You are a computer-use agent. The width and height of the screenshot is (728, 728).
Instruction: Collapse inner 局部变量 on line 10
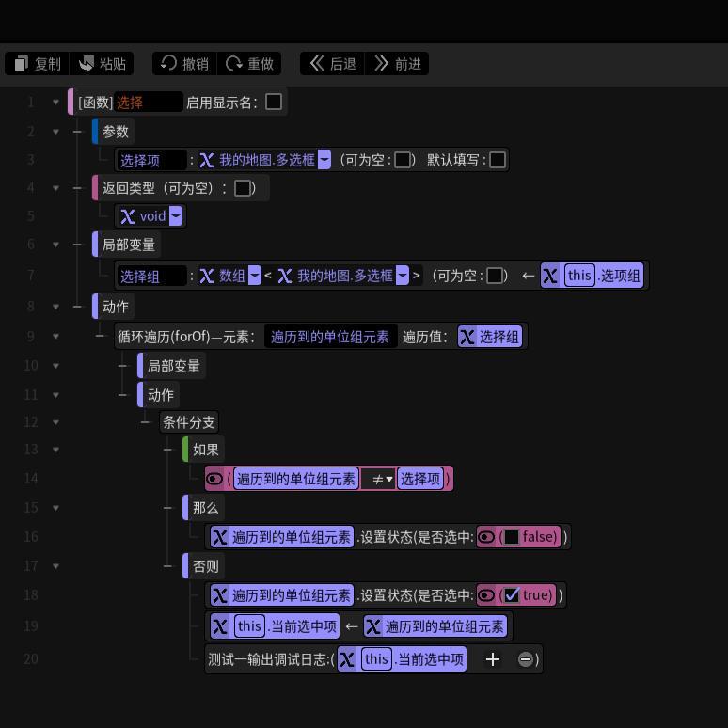point(55,366)
